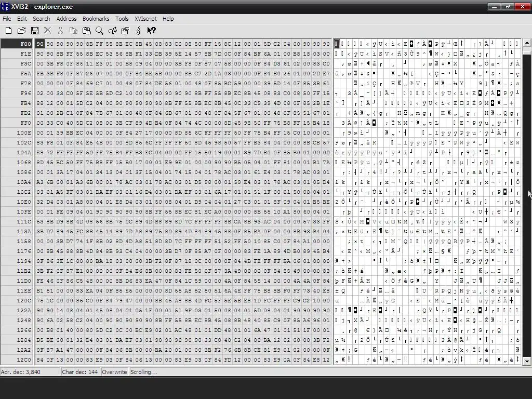Open Find with the magnifier icon
Screen dimensions: 532x399
99,31
